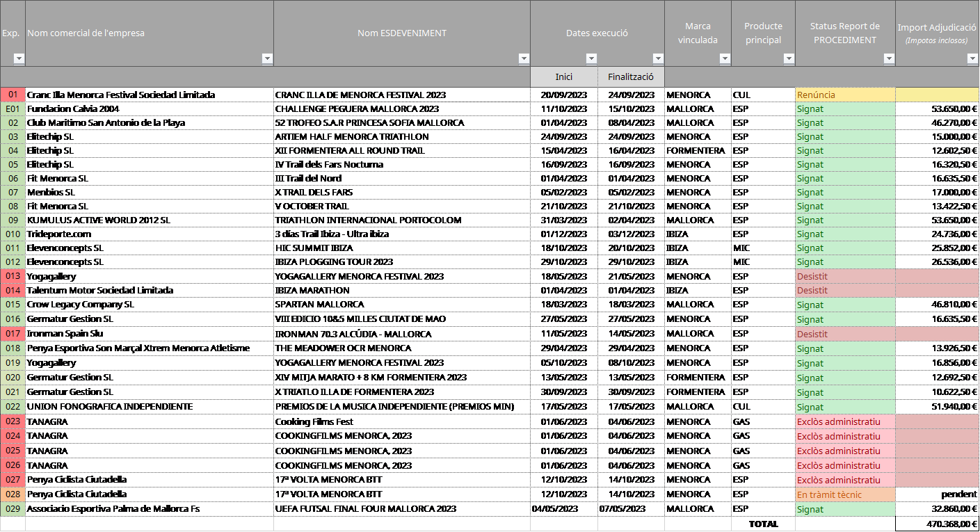The image size is (980, 532).
Task: Expand the Producte principal filter dropdown
Action: 789,59
